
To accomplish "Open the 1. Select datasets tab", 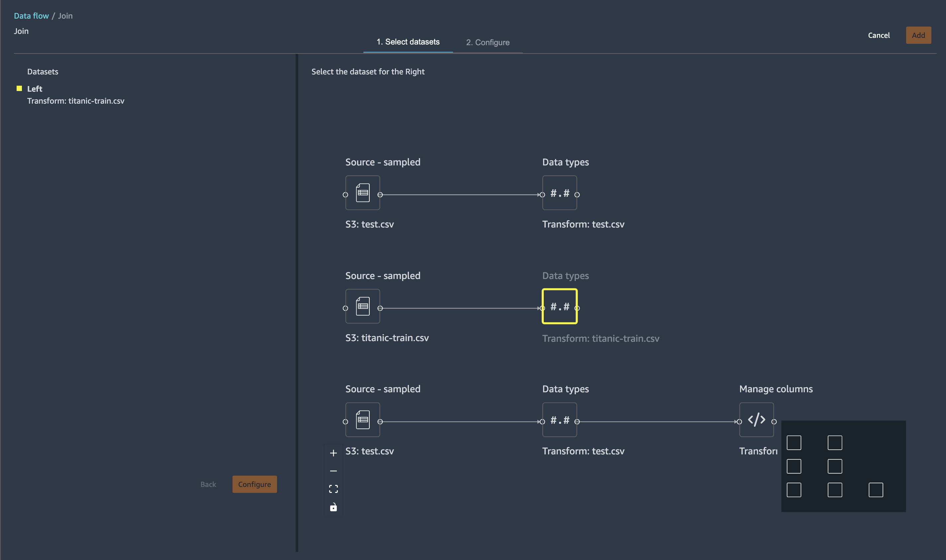I will click(408, 42).
